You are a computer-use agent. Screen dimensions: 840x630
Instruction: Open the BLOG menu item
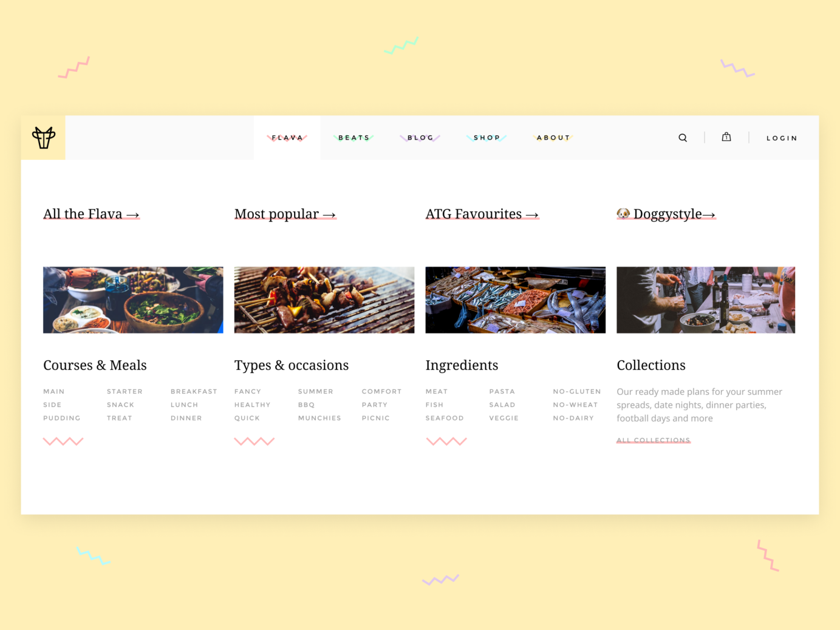point(420,137)
